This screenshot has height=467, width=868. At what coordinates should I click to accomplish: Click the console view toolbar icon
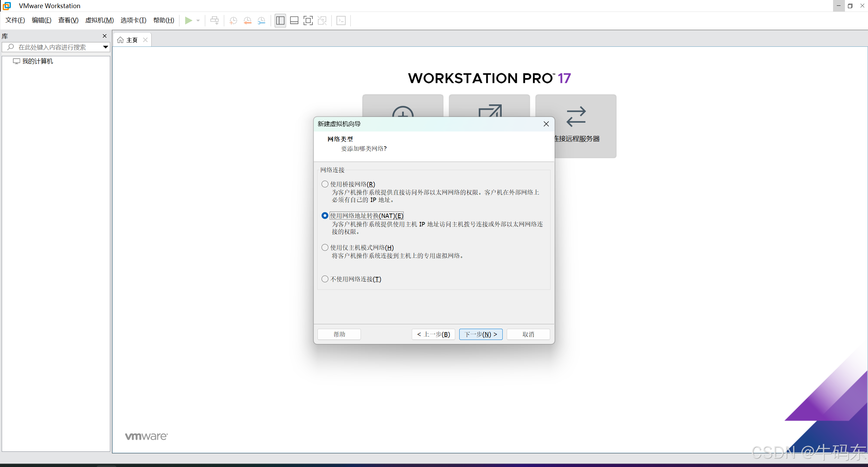(341, 21)
